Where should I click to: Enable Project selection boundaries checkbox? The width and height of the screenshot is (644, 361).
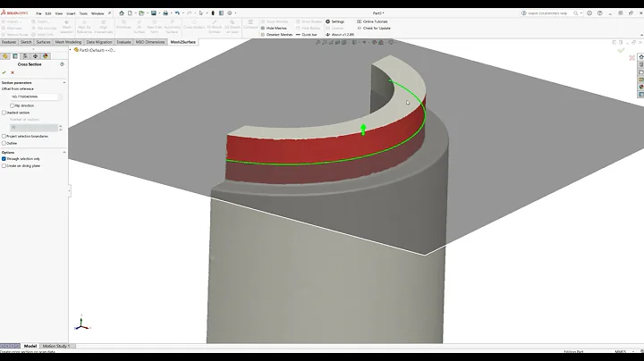point(4,136)
